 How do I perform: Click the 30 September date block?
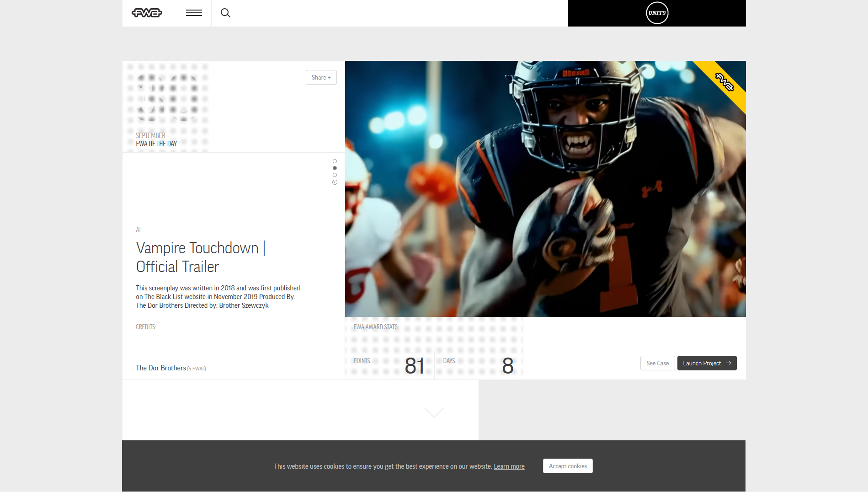167,107
